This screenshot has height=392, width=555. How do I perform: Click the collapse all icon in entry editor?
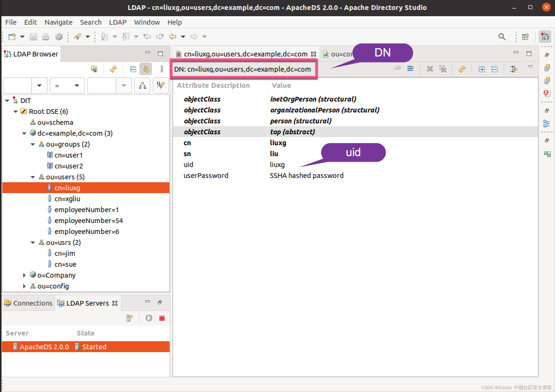495,69
